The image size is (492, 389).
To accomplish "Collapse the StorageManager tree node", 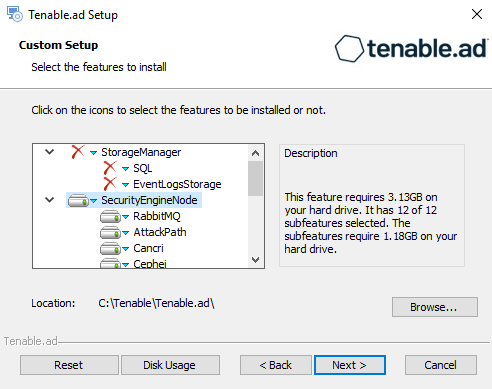I will [50, 152].
